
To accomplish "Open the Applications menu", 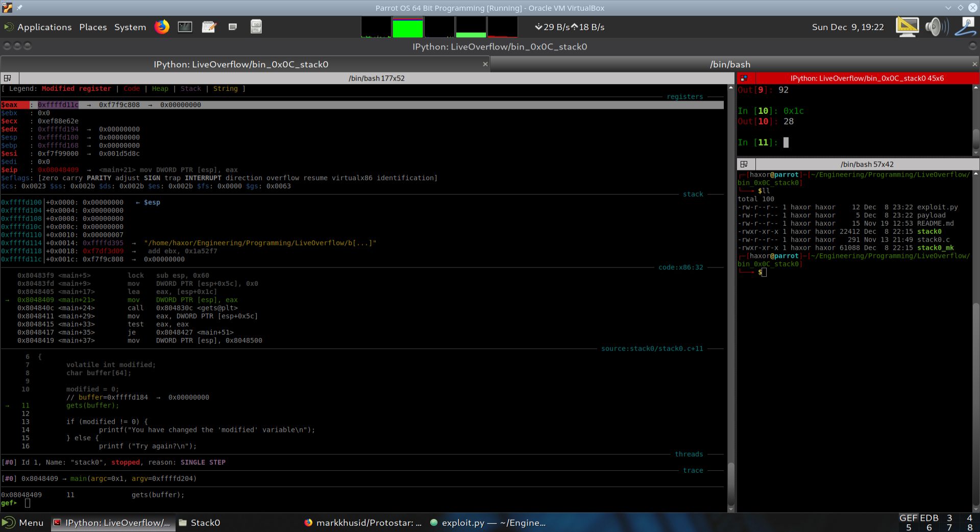I will (x=44, y=27).
